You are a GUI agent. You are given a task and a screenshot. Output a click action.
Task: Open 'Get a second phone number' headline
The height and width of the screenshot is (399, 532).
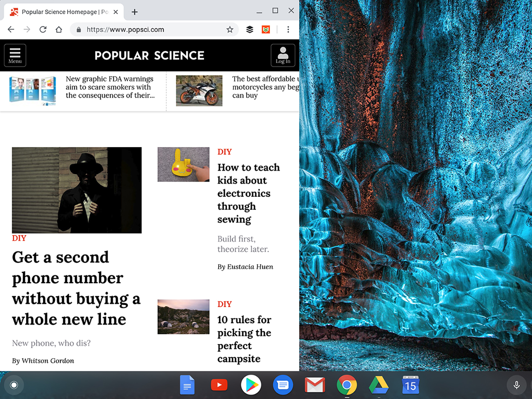[x=76, y=288]
